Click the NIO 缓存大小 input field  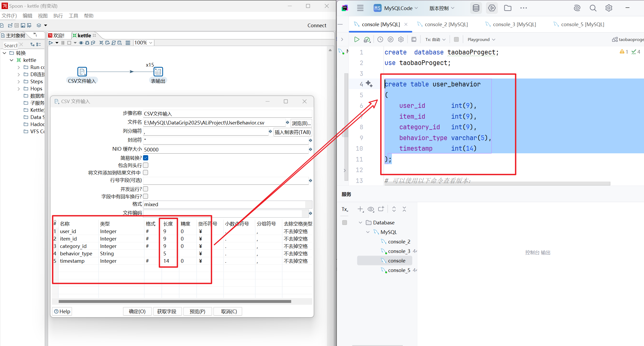tap(225, 149)
